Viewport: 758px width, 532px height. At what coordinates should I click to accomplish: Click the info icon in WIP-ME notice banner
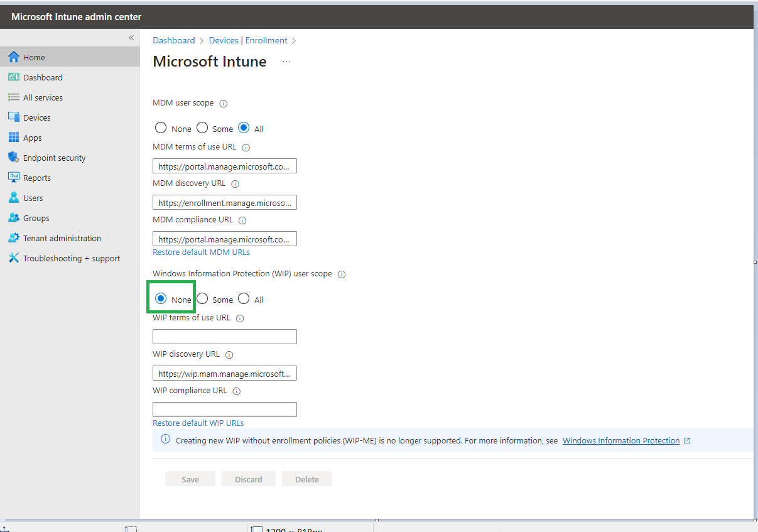click(166, 440)
